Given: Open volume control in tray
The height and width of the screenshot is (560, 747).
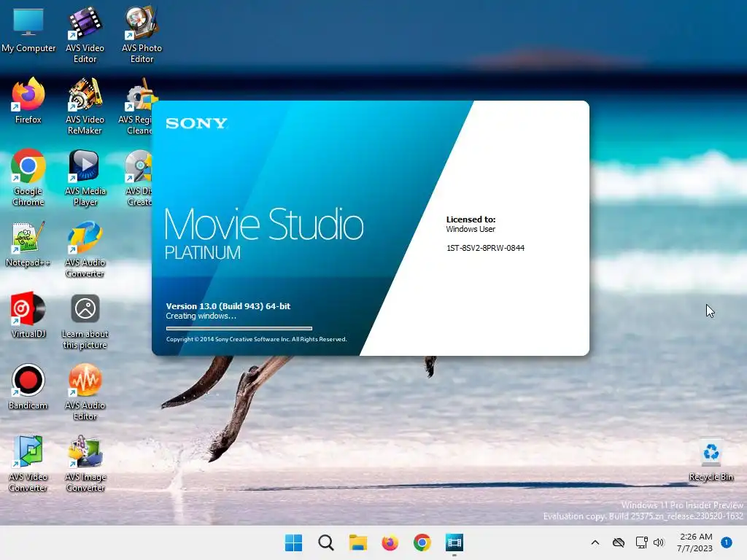Looking at the screenshot, I should pos(659,542).
